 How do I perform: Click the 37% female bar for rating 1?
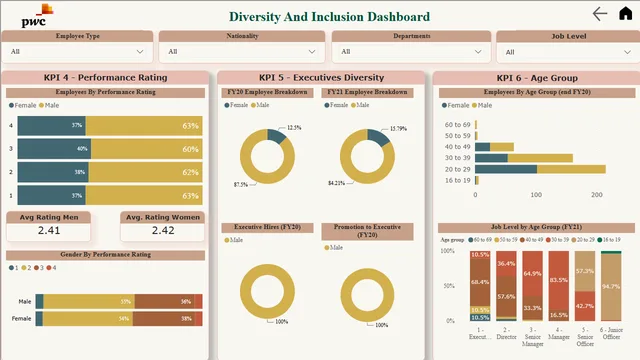pos(51,195)
